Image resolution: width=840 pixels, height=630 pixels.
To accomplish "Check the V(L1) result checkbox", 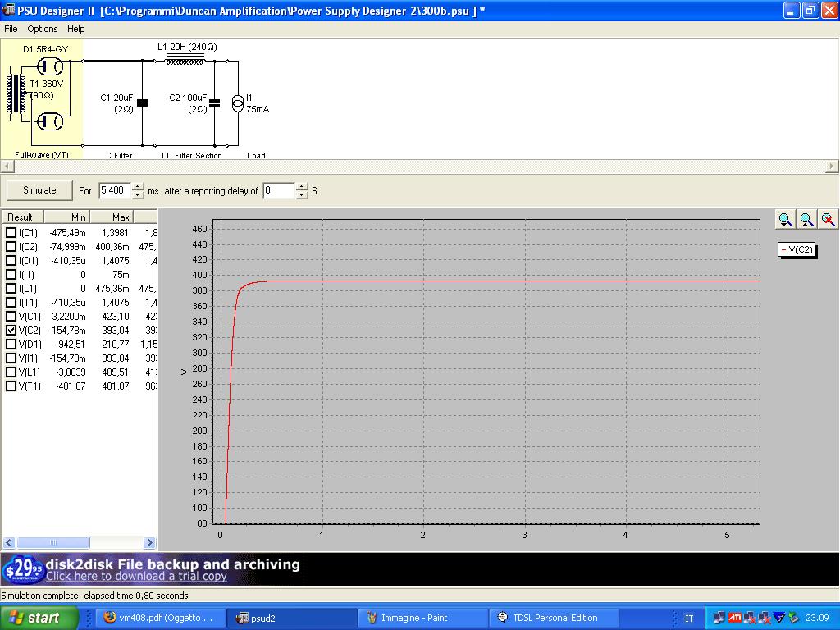I will [x=11, y=372].
